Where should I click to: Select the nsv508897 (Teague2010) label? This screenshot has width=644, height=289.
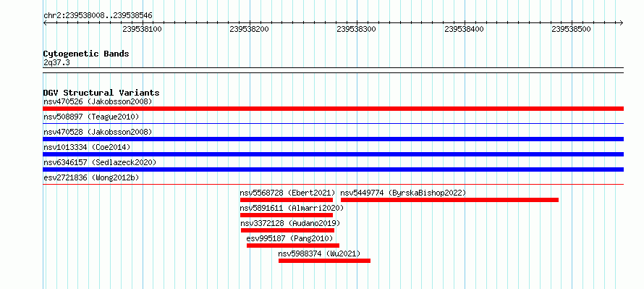point(91,117)
